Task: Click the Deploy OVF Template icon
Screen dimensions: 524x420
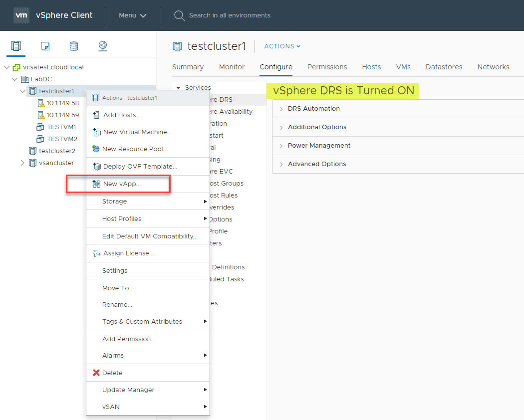Action: (97, 167)
